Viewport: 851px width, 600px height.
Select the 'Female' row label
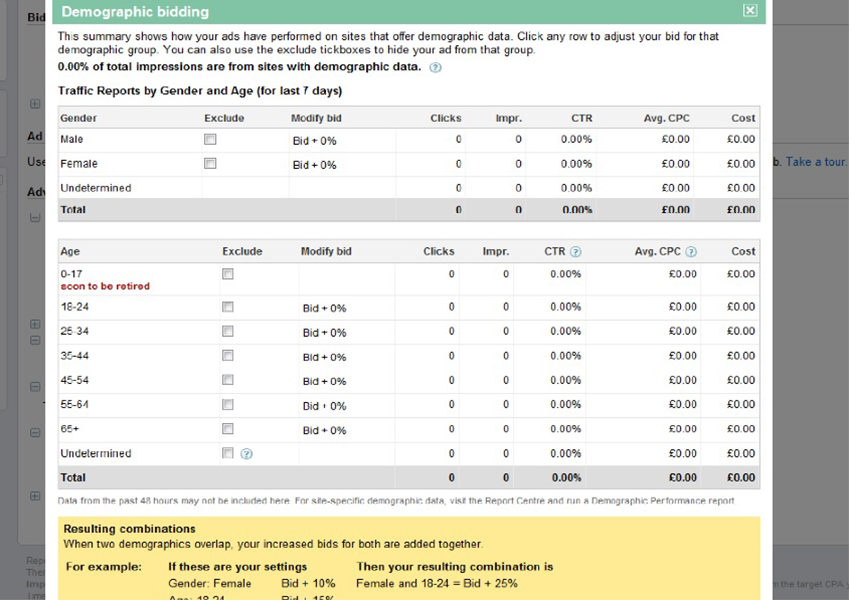pyautogui.click(x=79, y=163)
